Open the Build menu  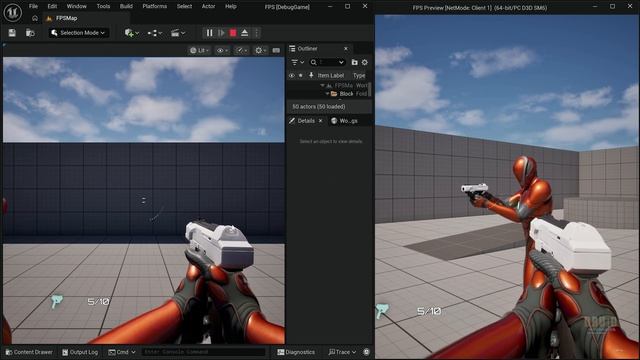tap(126, 7)
